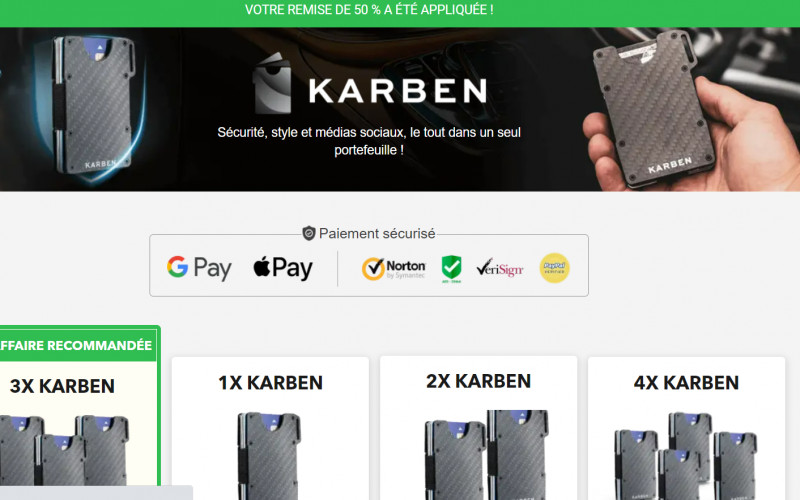Click the KARBEN brand name in banner
The width and height of the screenshot is (800, 500).
(x=397, y=91)
